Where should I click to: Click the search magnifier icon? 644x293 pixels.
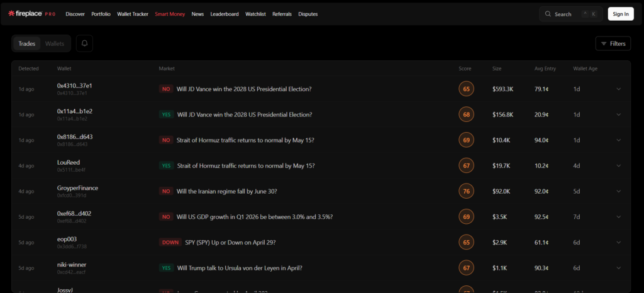point(548,14)
